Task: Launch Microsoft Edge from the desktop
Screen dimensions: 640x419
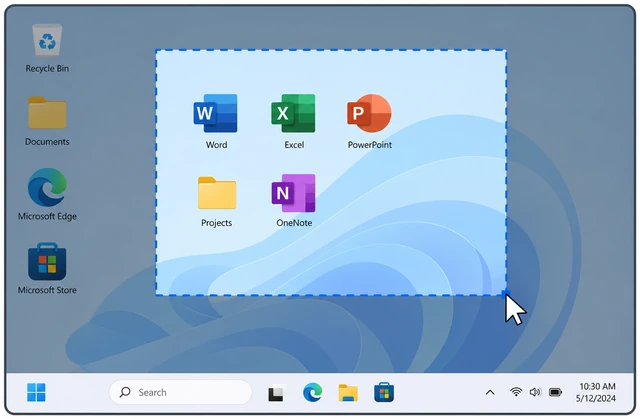Action: (47, 187)
